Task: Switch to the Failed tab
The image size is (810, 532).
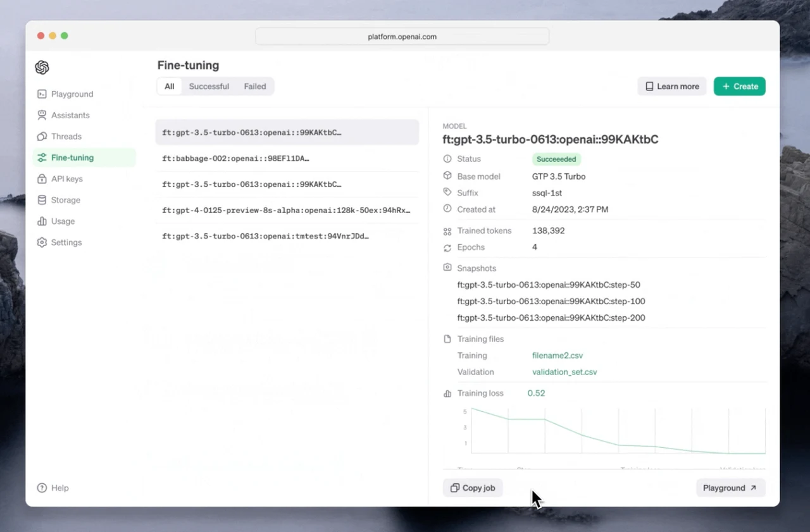Action: [x=254, y=86]
